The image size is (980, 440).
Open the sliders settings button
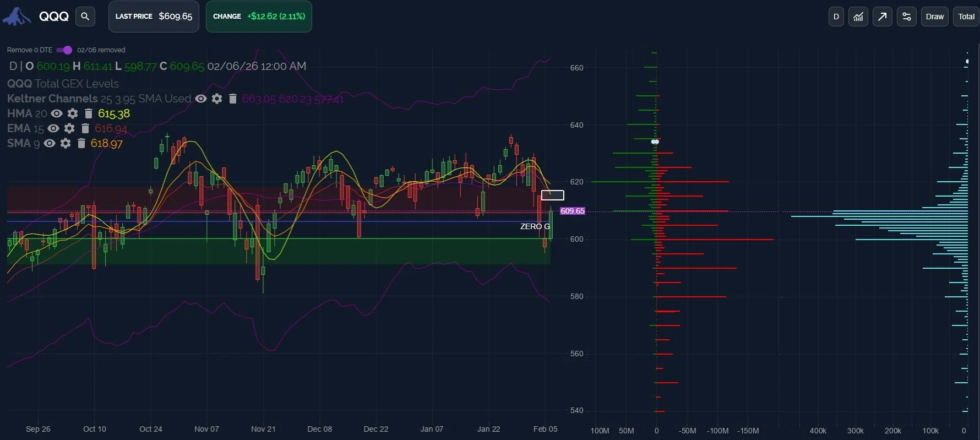tap(906, 17)
